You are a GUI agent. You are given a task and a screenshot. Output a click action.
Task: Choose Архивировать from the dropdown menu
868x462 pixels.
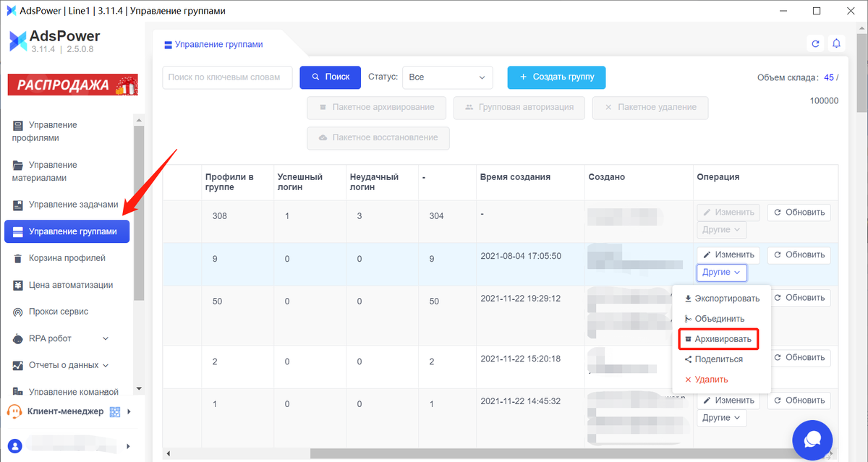click(718, 339)
